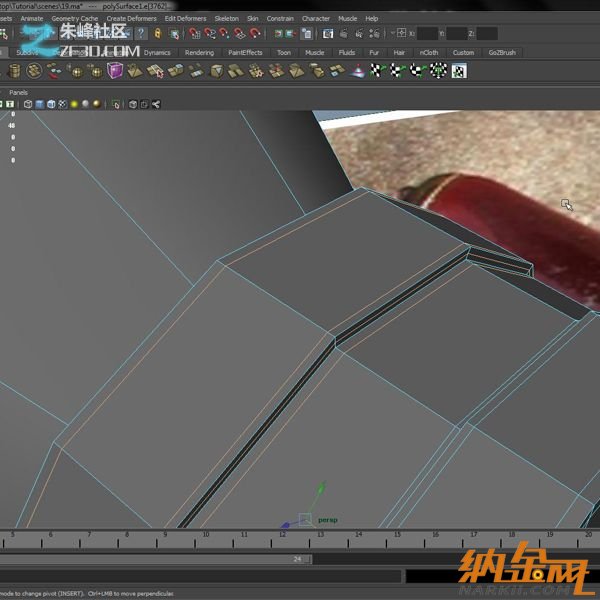Switch to the Muscle shelf tab
The width and height of the screenshot is (600, 600).
315,52
